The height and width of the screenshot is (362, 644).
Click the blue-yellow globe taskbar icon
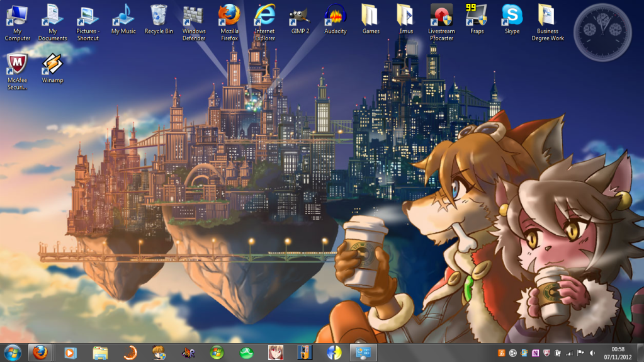coord(334,353)
